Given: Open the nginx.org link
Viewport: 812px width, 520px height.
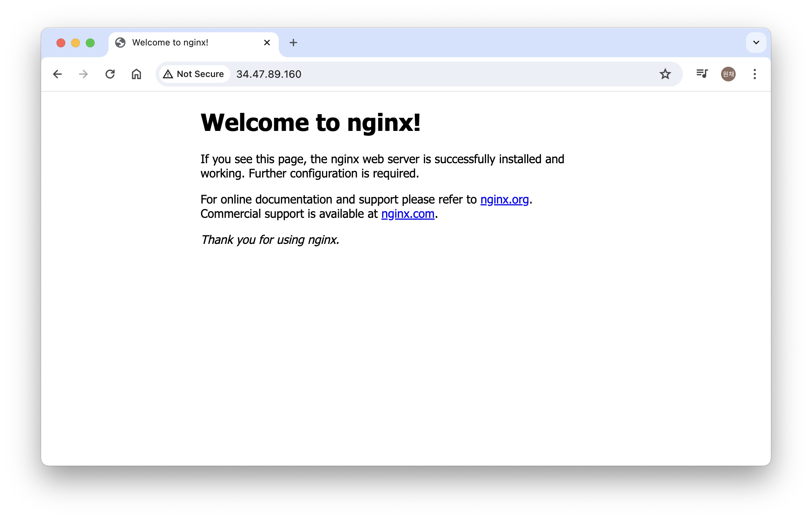Looking at the screenshot, I should click(505, 199).
